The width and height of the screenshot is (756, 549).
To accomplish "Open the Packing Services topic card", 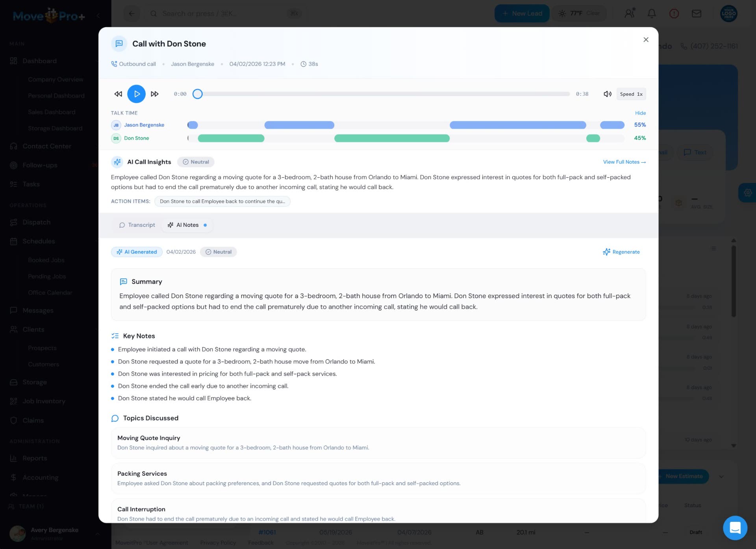I will (x=378, y=478).
